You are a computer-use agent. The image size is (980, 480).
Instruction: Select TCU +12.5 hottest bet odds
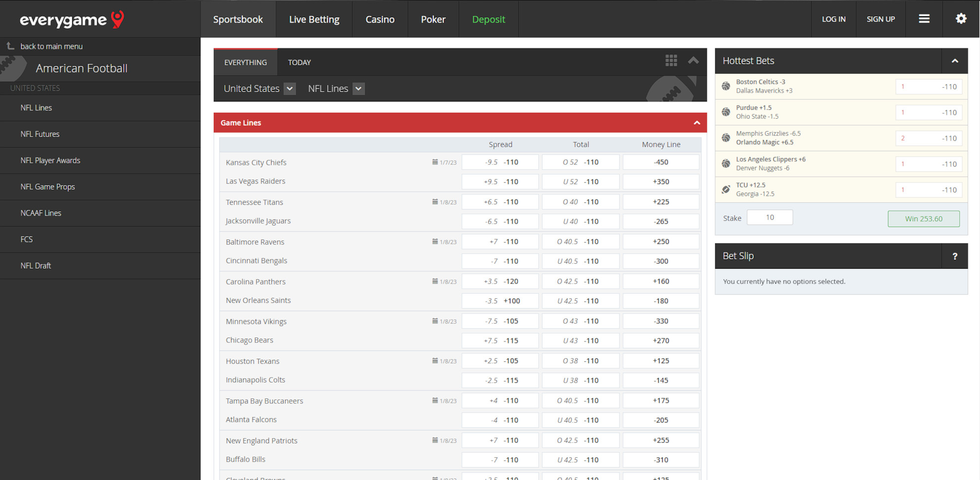click(x=929, y=190)
